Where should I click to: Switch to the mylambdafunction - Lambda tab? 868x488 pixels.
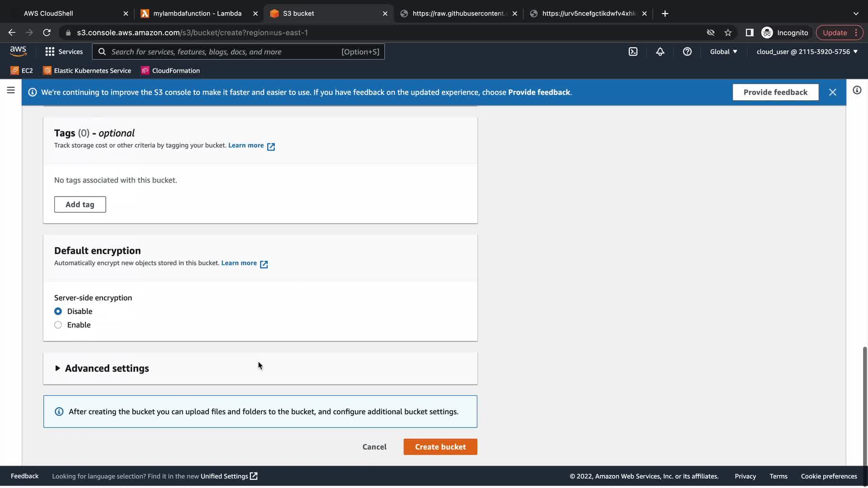pyautogui.click(x=197, y=14)
